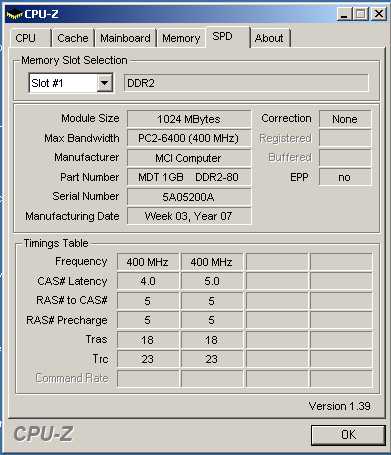Image resolution: width=391 pixels, height=455 pixels.
Task: Open the Mainboard tab
Action: [125, 38]
